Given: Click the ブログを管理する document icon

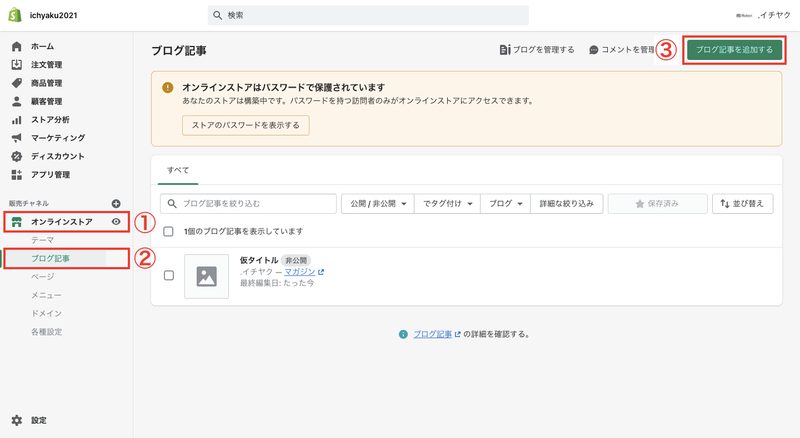Looking at the screenshot, I should tap(505, 50).
